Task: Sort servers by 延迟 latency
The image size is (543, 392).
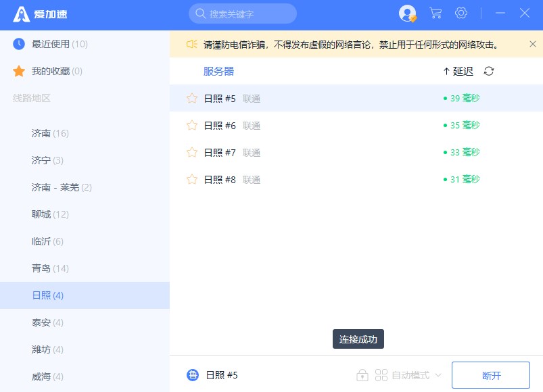Action: [x=458, y=71]
